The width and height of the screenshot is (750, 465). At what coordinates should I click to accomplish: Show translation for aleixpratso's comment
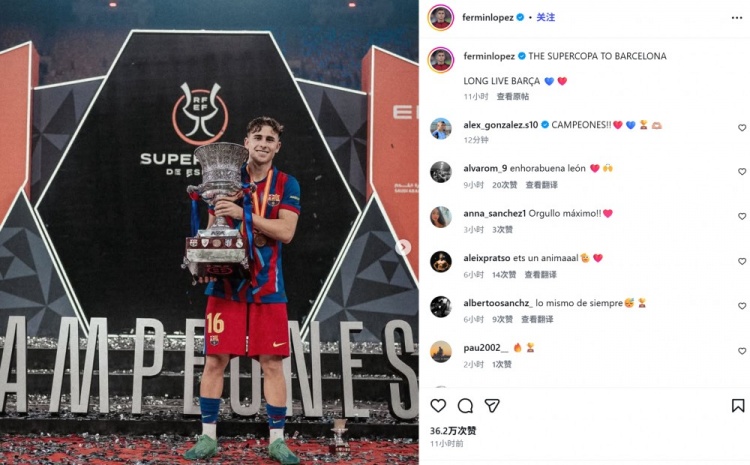click(x=540, y=275)
